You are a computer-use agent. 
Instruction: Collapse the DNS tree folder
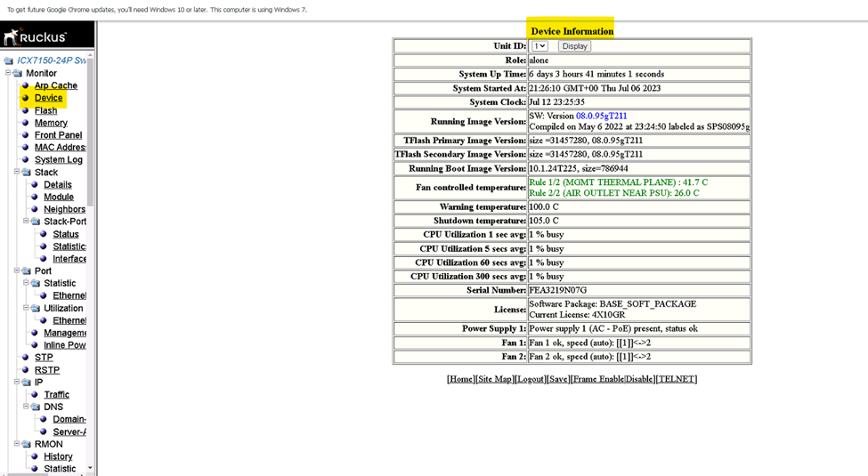pyautogui.click(x=26, y=407)
